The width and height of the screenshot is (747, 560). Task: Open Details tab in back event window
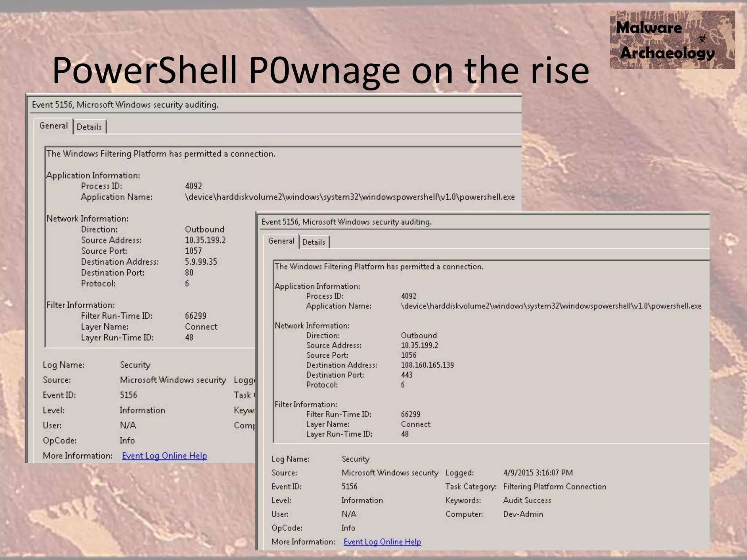(89, 127)
